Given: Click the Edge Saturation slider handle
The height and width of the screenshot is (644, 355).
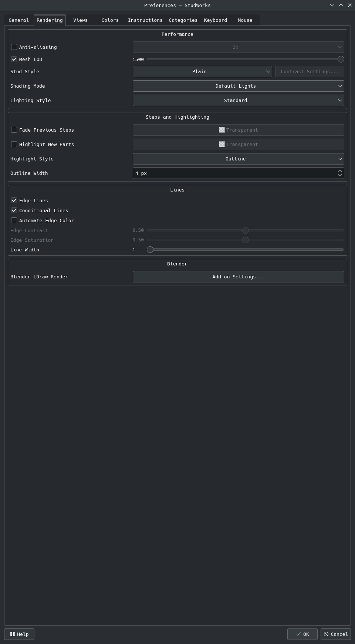Looking at the screenshot, I should 245,240.
